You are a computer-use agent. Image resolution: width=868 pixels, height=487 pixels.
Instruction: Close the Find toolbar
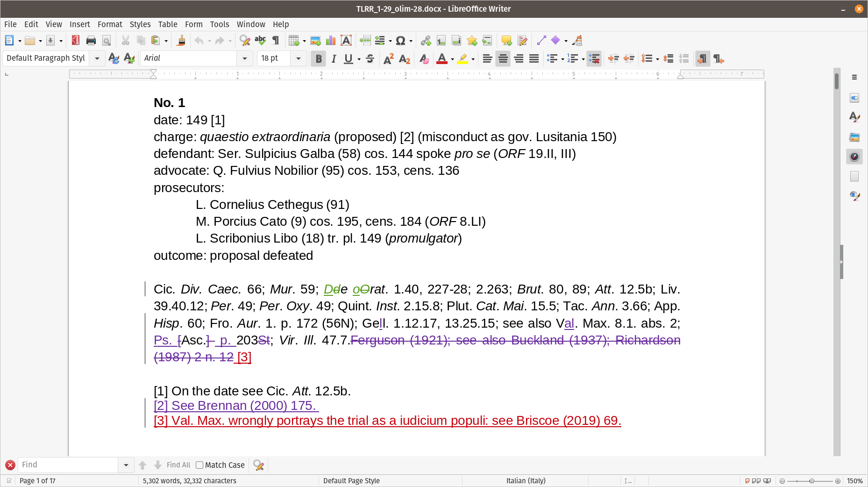[x=10, y=465]
